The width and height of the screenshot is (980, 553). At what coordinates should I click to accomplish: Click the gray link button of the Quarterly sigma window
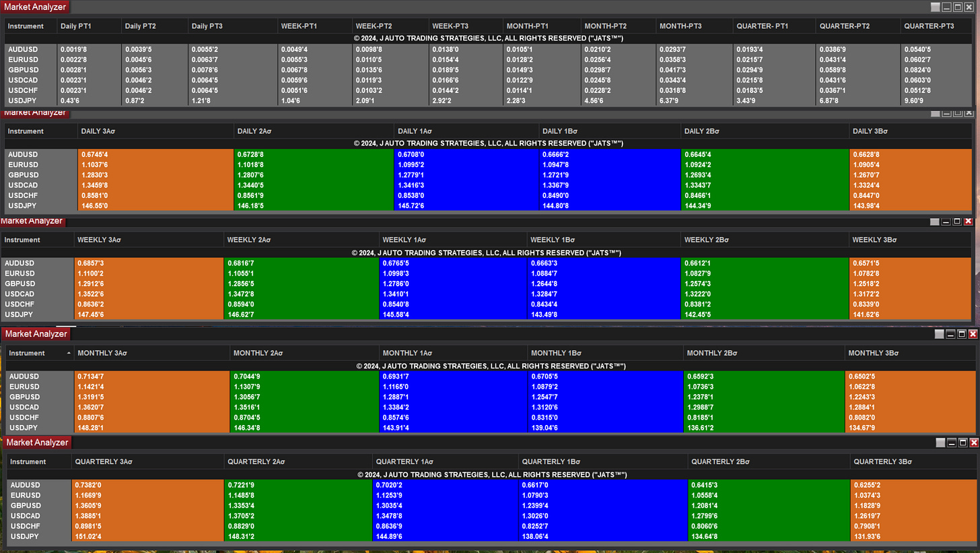point(941,443)
